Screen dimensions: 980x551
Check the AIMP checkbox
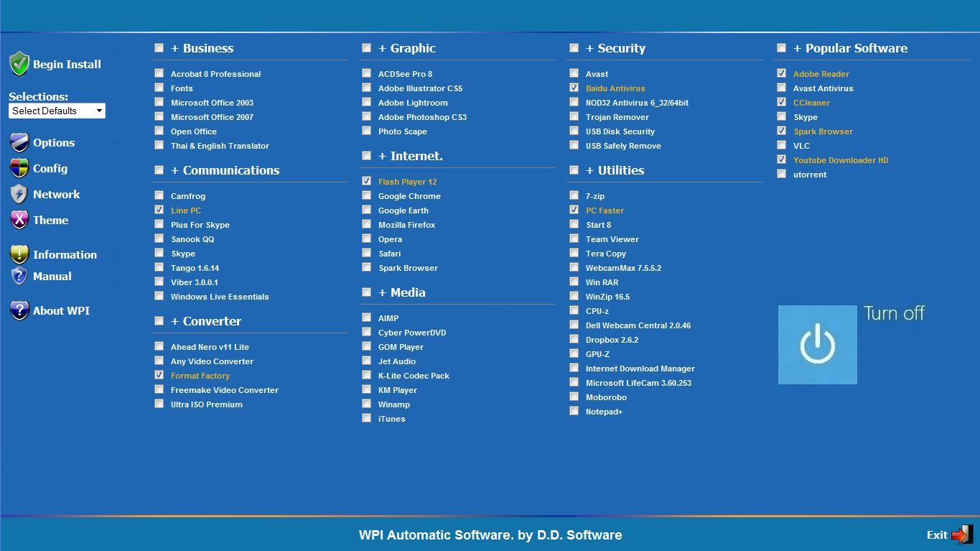pos(367,318)
